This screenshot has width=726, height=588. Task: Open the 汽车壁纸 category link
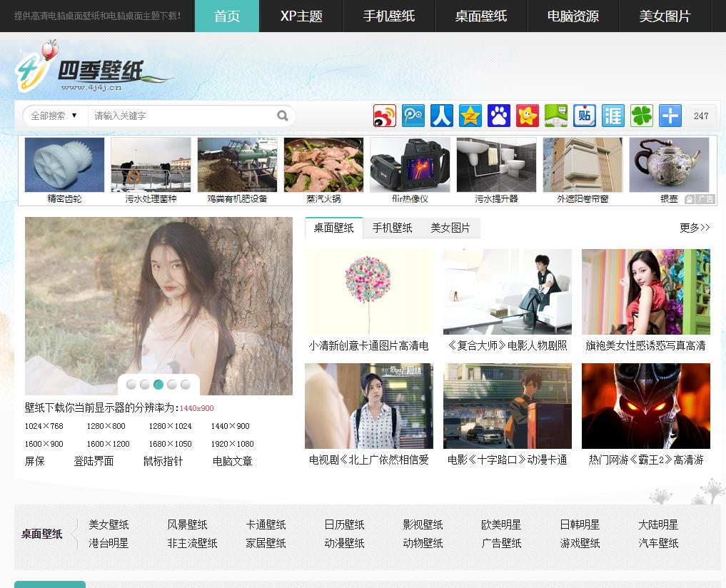pos(658,543)
